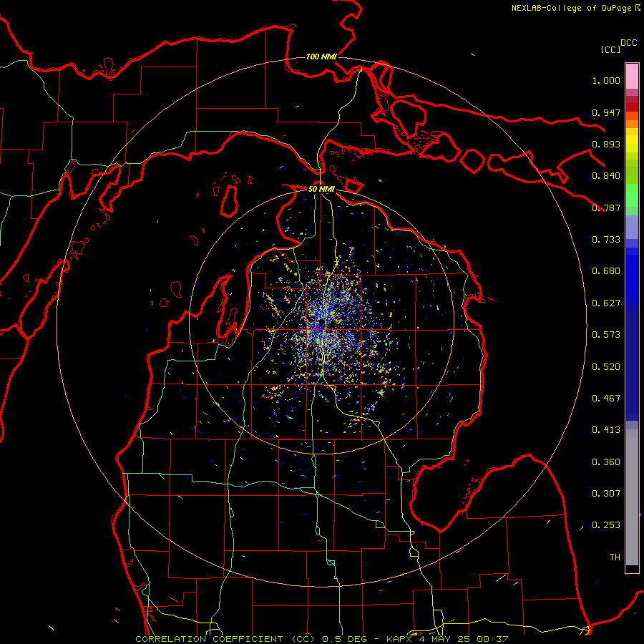The width and height of the screenshot is (644, 644).
Task: Click the [CC] legend unit label
Action: click(x=610, y=49)
